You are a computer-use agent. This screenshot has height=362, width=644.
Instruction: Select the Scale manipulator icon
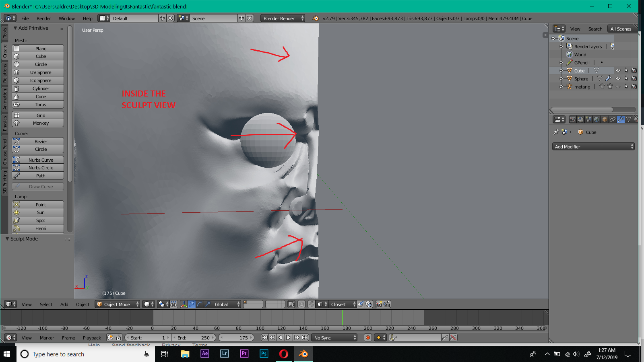click(x=208, y=304)
